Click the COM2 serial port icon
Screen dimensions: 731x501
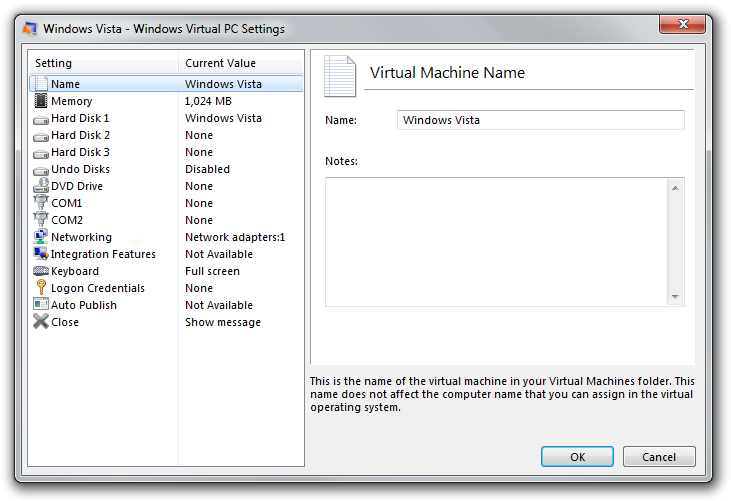41,220
